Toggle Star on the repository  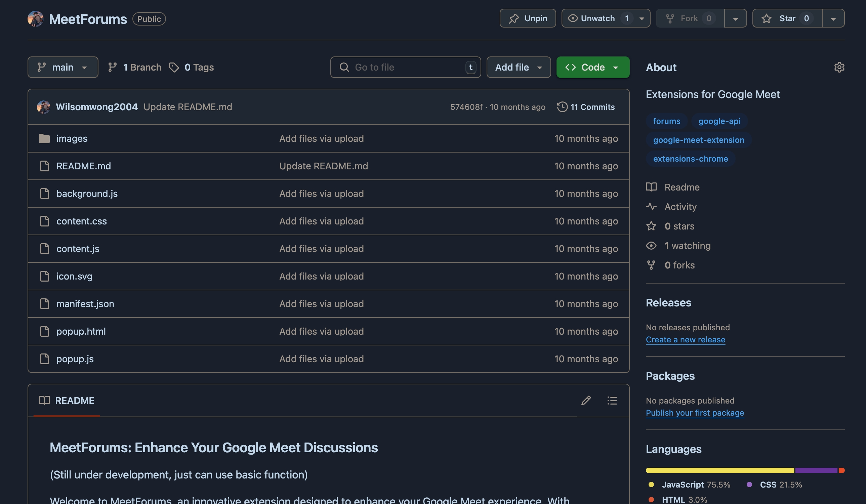pos(787,18)
